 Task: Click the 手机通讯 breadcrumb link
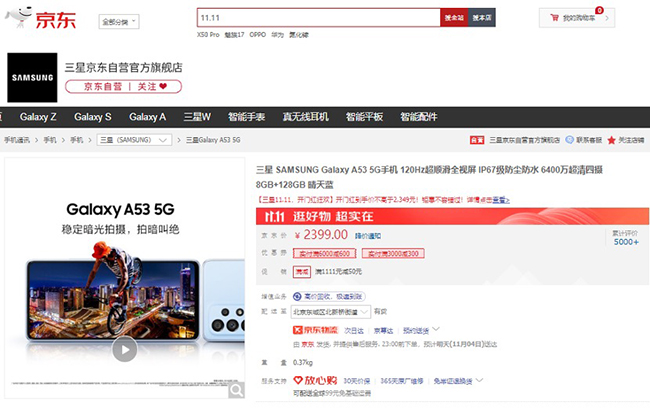coord(17,140)
